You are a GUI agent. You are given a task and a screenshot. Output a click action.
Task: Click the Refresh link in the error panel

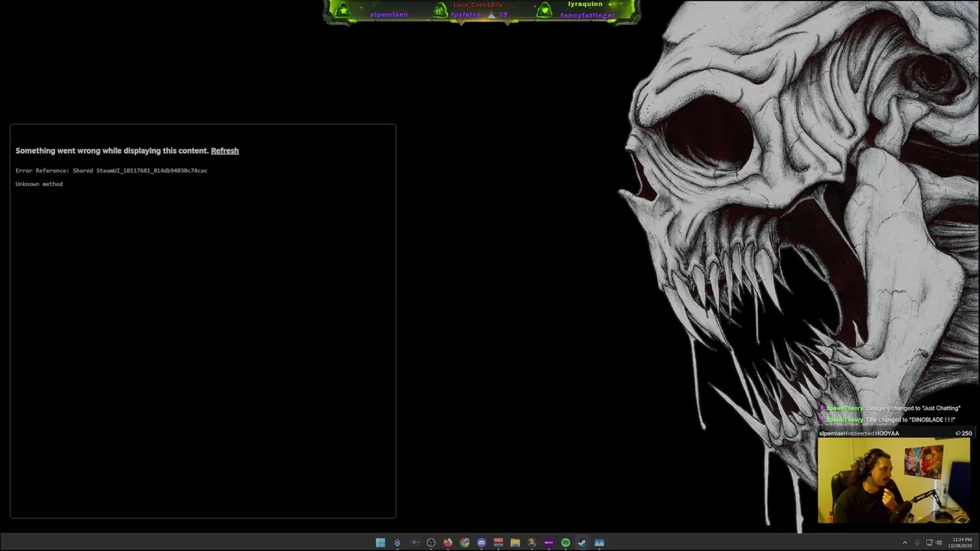[224, 151]
